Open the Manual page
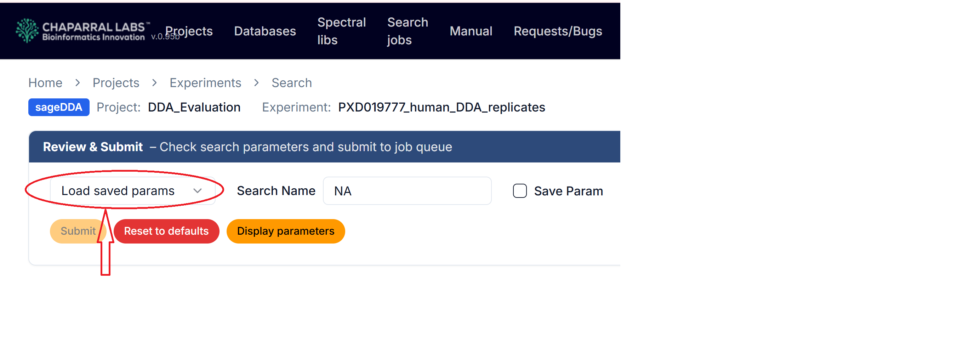Image resolution: width=980 pixels, height=349 pixels. point(471,31)
